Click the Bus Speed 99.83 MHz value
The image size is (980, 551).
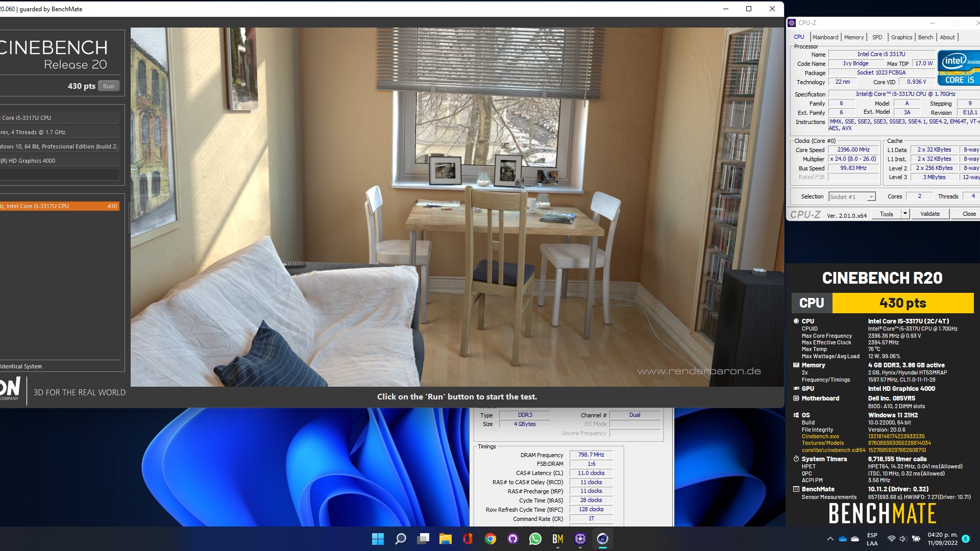[853, 168]
